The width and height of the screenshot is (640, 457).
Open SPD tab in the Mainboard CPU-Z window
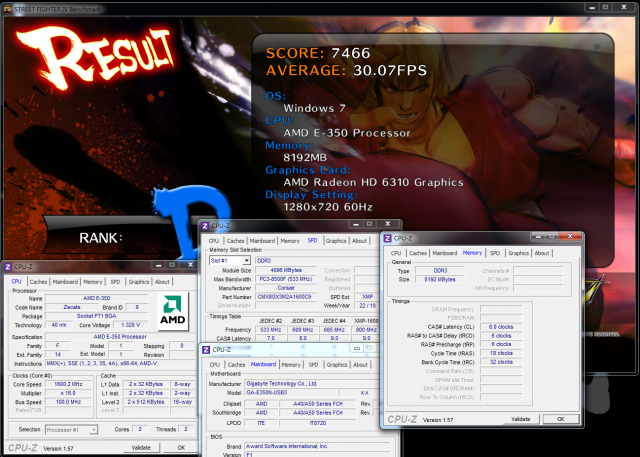313,365
